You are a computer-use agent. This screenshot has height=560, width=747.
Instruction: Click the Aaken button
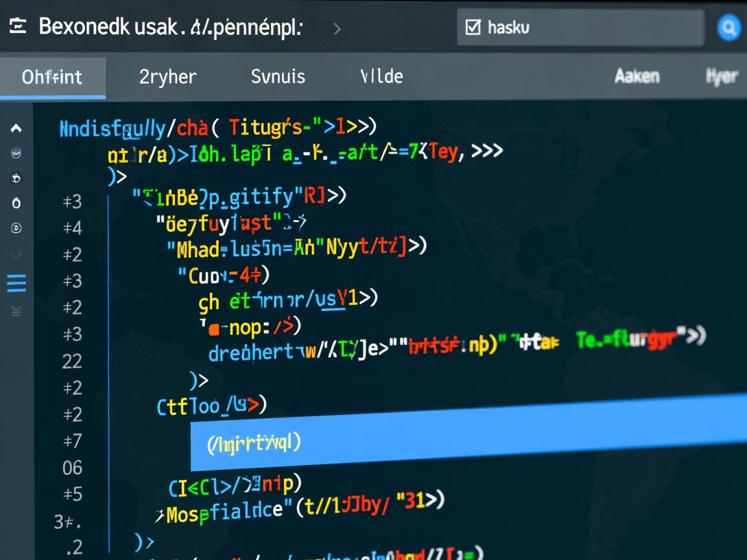[x=637, y=76]
